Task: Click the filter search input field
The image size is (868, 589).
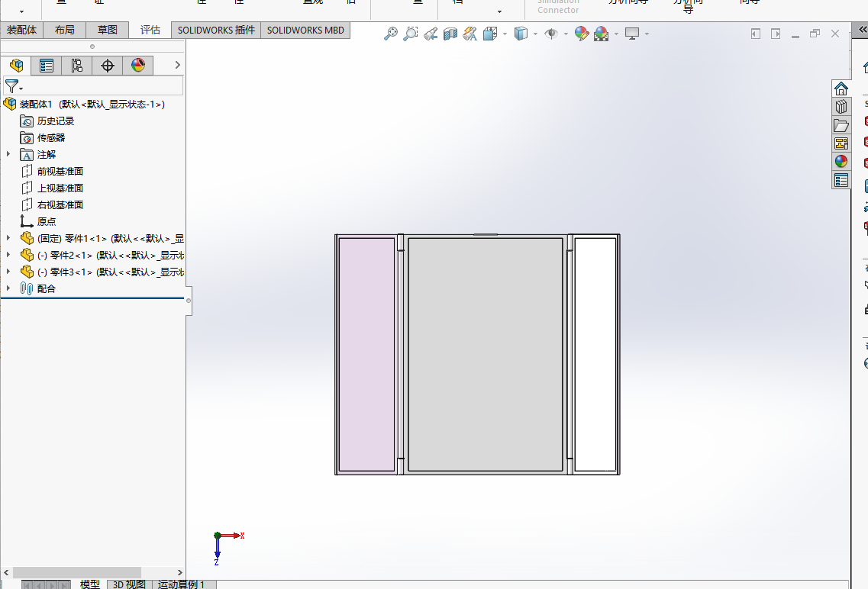Action: (102, 85)
